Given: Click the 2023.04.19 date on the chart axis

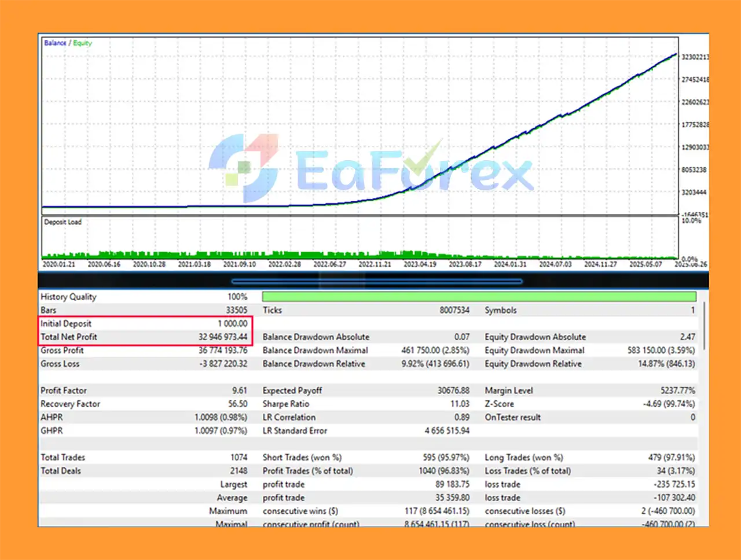Looking at the screenshot, I should (x=420, y=264).
